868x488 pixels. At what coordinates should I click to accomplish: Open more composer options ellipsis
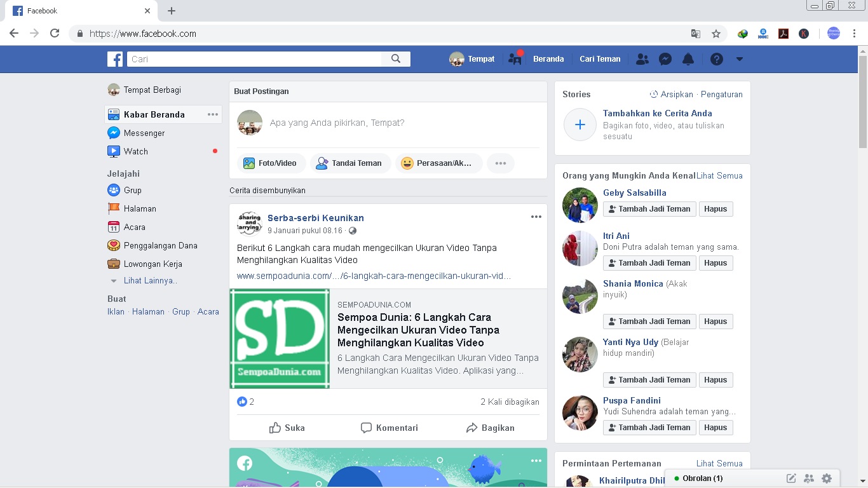(501, 163)
